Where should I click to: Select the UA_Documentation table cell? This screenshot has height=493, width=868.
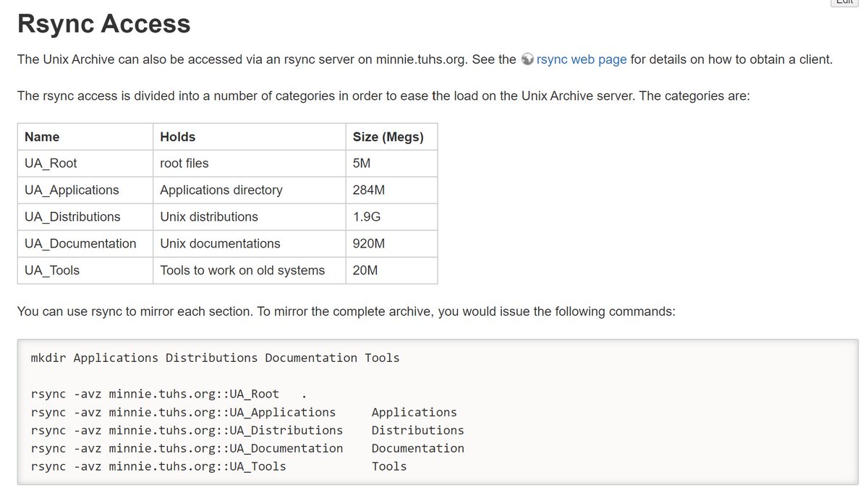pyautogui.click(x=80, y=244)
